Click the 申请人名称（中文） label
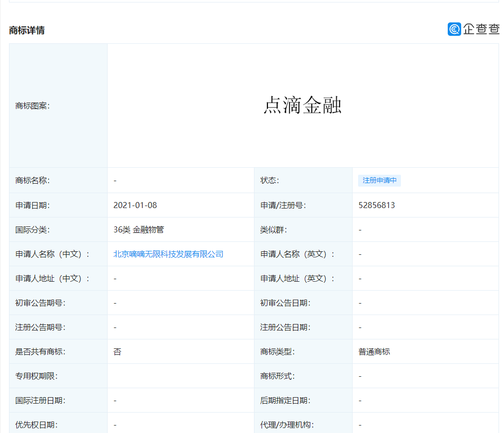The width and height of the screenshot is (504, 433). [x=53, y=254]
